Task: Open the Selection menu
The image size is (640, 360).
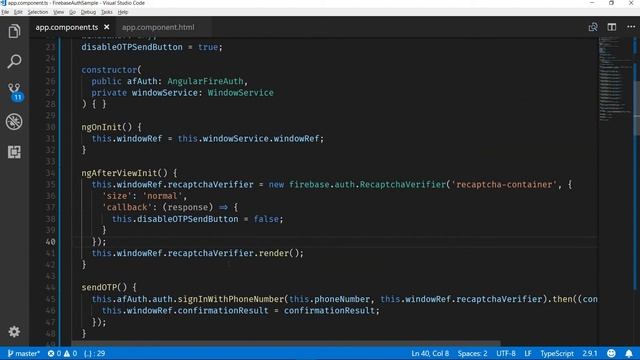Action: pyautogui.click(x=38, y=12)
